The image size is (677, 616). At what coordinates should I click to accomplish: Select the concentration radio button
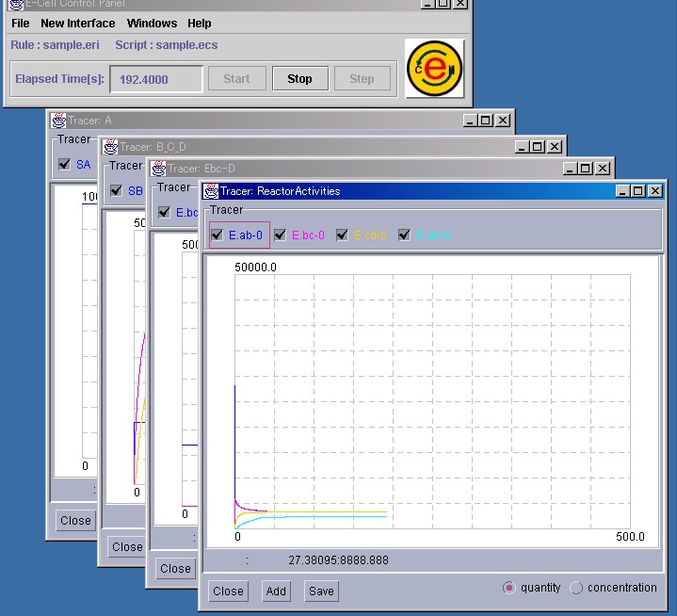(x=576, y=588)
